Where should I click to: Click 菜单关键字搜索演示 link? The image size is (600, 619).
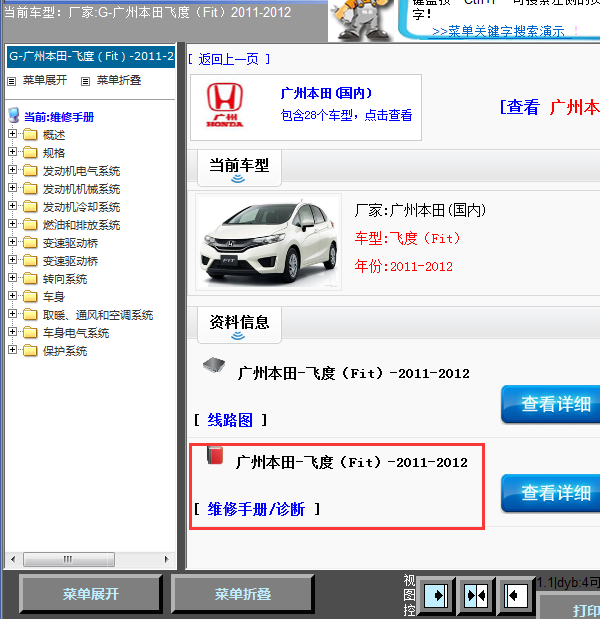point(499,32)
